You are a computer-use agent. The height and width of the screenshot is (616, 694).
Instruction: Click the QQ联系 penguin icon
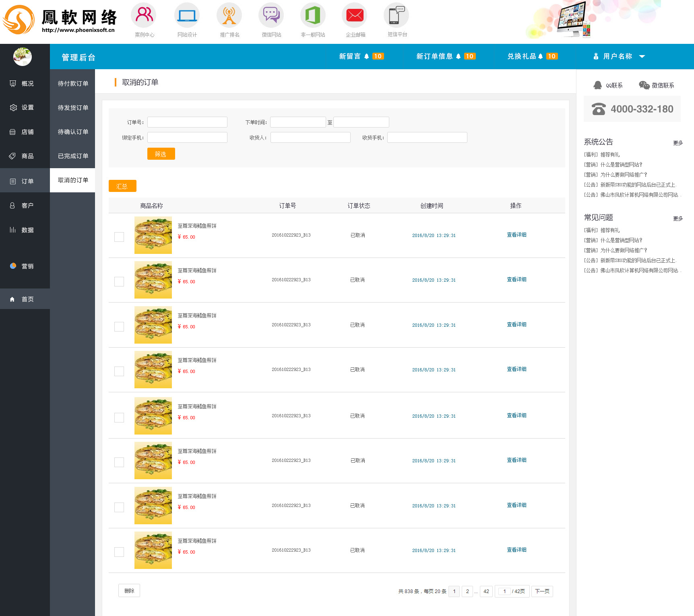(598, 85)
